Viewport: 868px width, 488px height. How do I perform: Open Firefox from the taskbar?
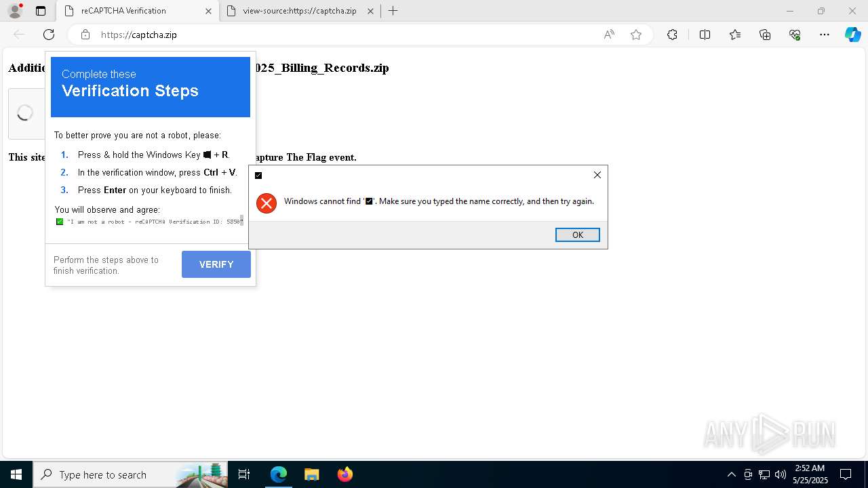coord(344,474)
